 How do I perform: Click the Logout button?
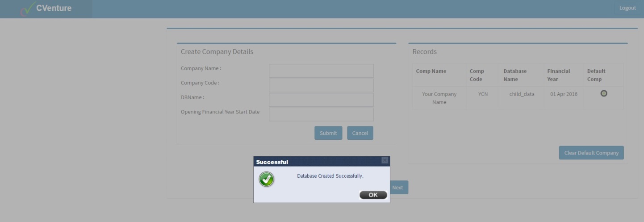pos(627,8)
